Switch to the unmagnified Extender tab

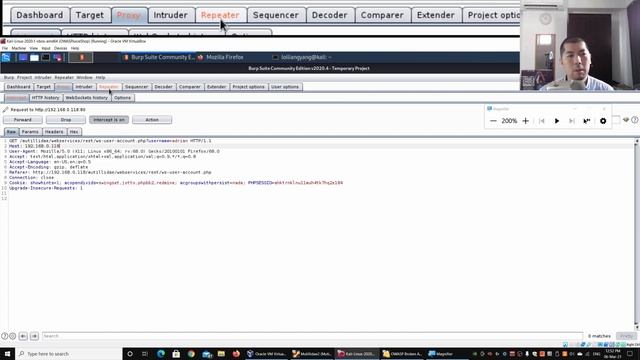[216, 87]
